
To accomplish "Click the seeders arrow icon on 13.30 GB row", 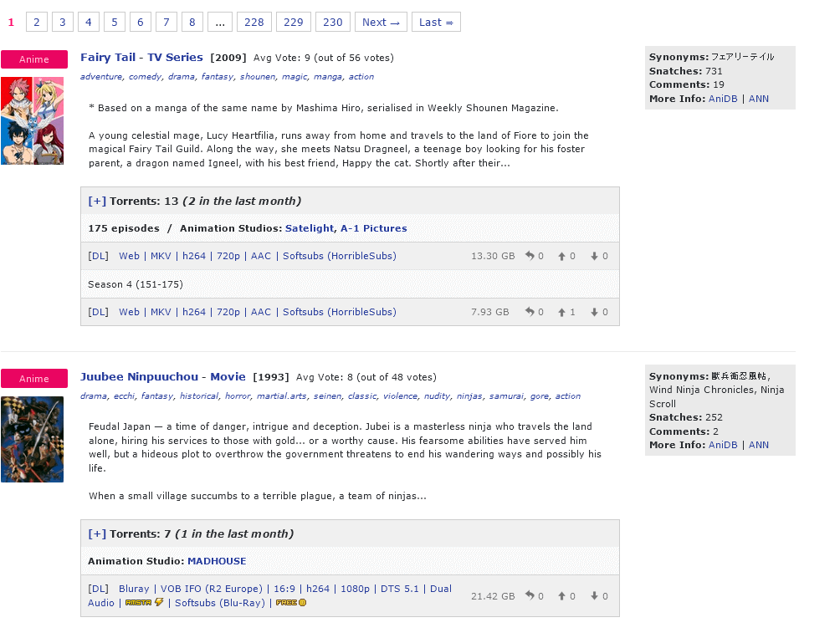I will [x=561, y=257].
